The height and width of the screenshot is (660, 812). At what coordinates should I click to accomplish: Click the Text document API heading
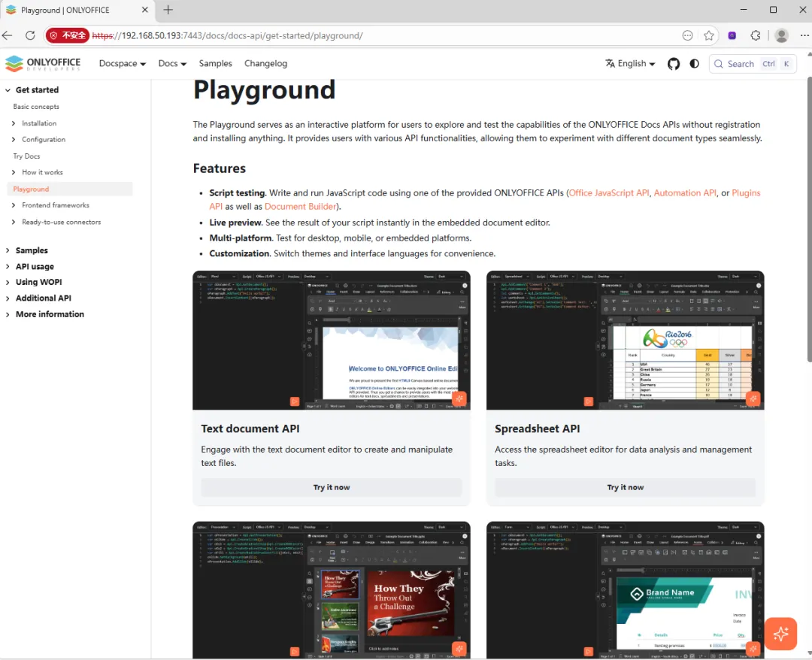pyautogui.click(x=250, y=429)
